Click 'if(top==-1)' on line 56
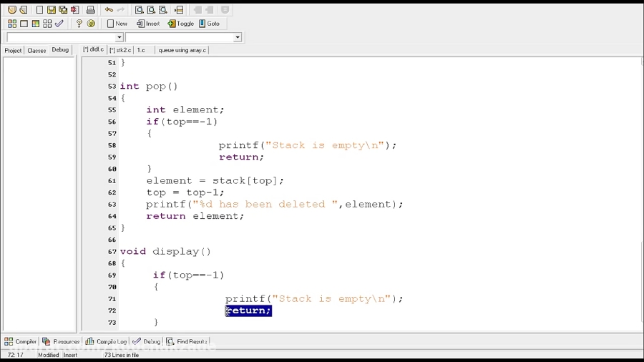 point(182,122)
